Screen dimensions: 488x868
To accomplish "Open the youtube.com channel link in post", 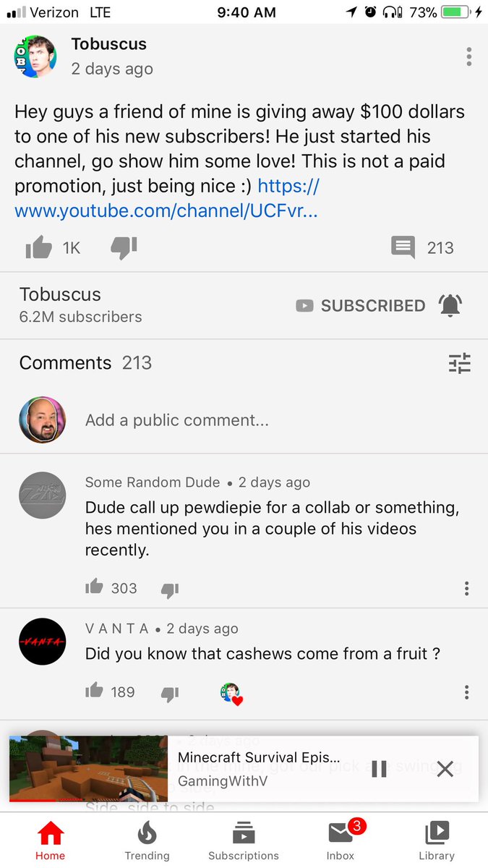I will pyautogui.click(x=166, y=199).
